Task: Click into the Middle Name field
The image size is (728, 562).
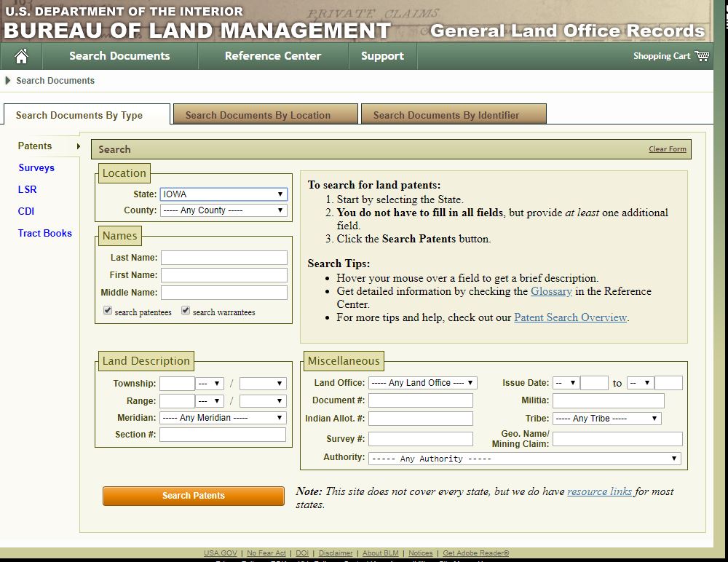Action: pyautogui.click(x=224, y=293)
